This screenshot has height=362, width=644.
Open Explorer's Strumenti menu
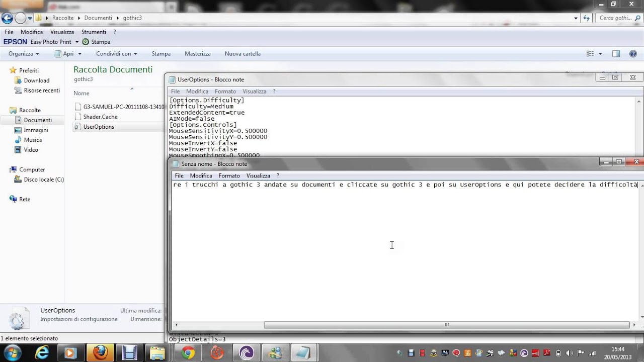(94, 32)
